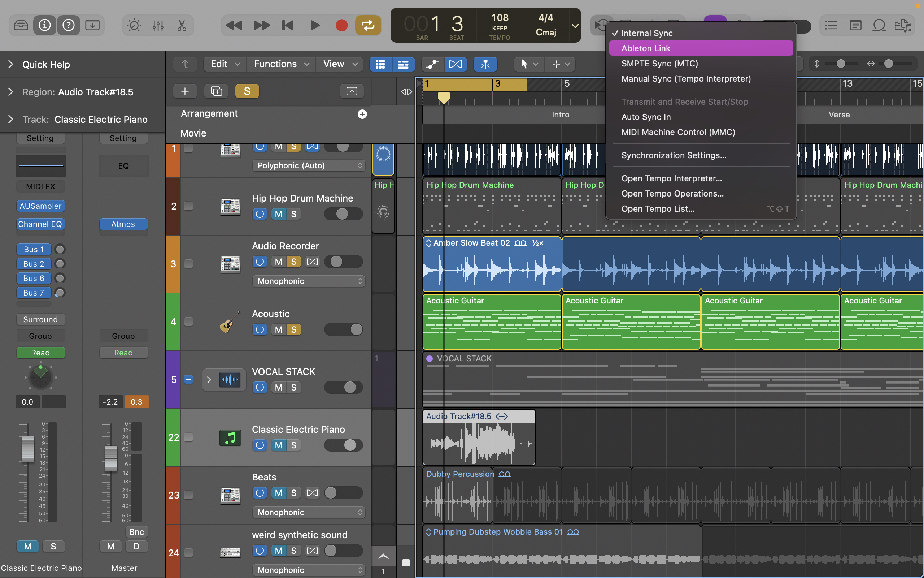Adjust the Acoustic track volume slider

(x=343, y=329)
